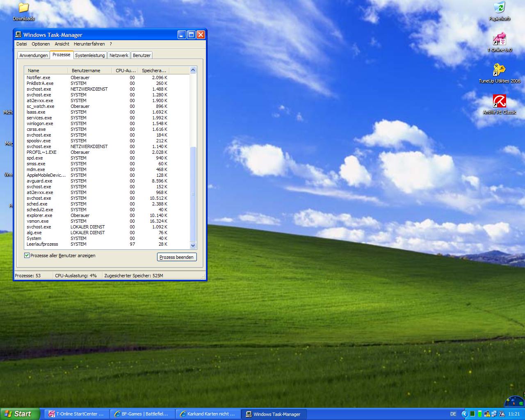The width and height of the screenshot is (525, 420).
Task: Switch to the Netzwerk tab
Action: 119,55
